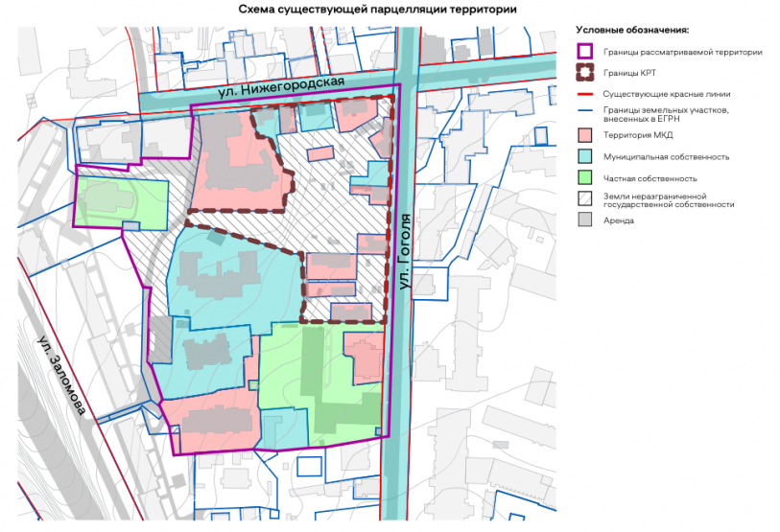Click the purple territory boundary legend symbol
This screenshot has width=780, height=532.
[x=585, y=52]
